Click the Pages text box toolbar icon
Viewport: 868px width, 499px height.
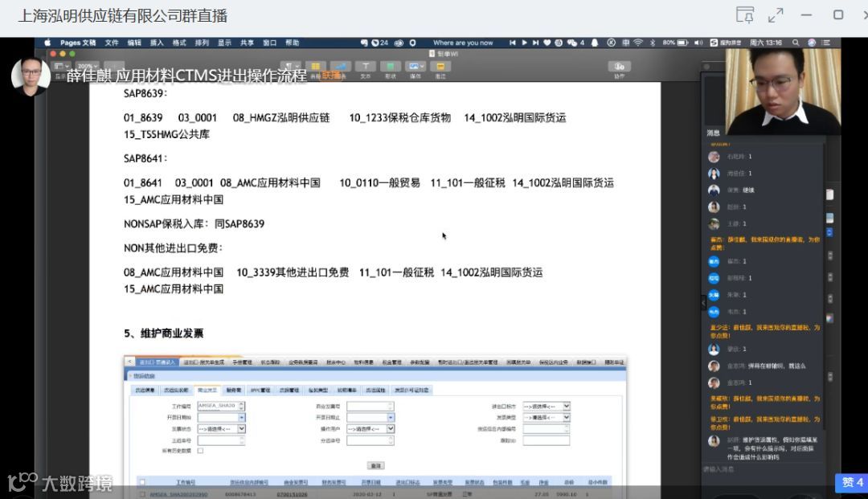click(366, 67)
